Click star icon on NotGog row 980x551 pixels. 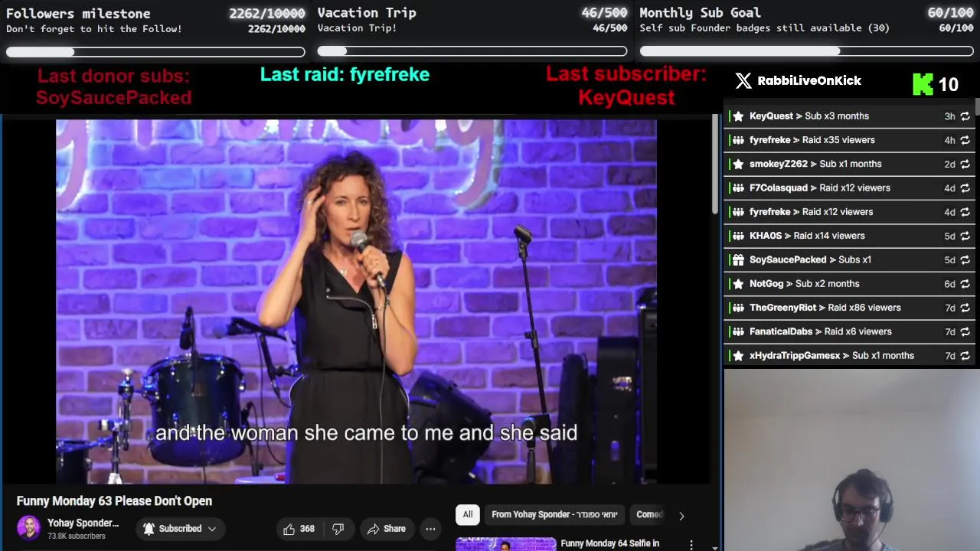coord(738,284)
